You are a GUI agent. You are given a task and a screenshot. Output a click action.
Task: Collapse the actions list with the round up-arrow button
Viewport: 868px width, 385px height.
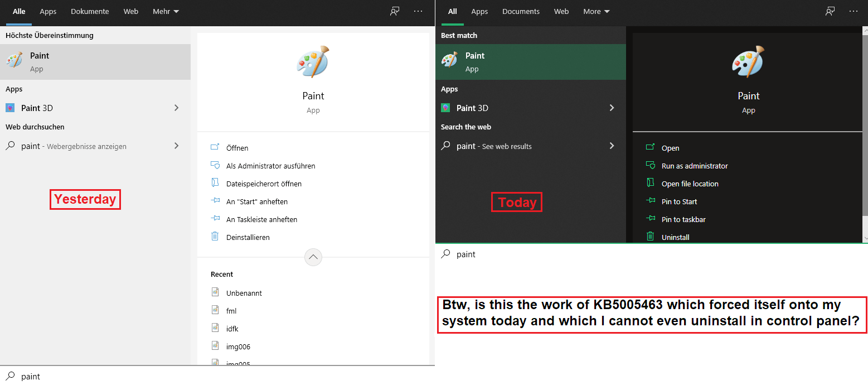coord(313,257)
